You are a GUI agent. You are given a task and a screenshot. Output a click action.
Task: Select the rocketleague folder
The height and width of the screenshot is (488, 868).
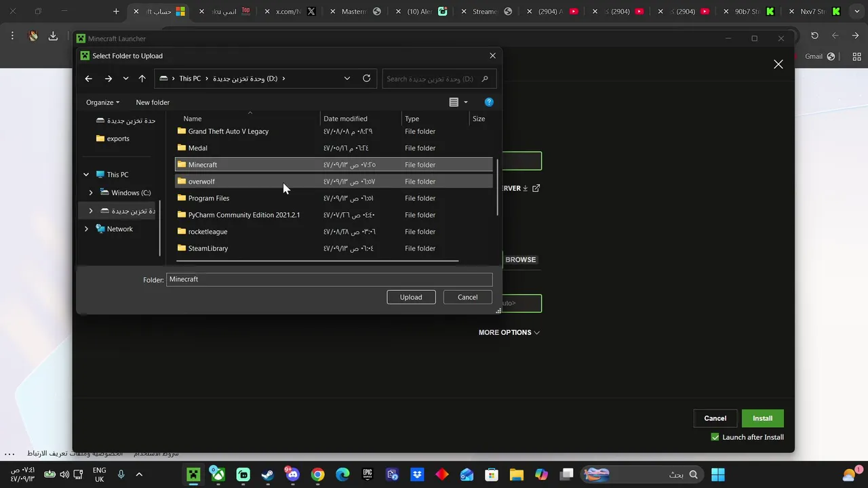tap(334, 232)
